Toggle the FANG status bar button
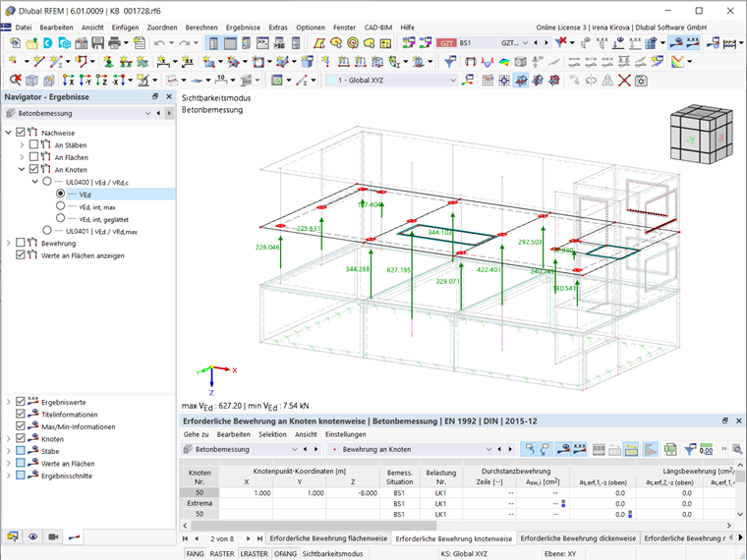 pyautogui.click(x=195, y=554)
